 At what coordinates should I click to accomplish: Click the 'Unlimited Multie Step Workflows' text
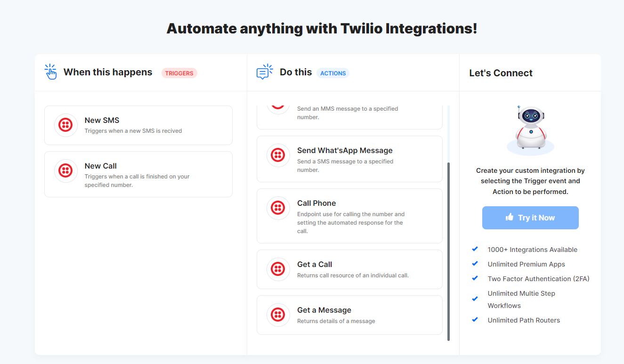point(522,299)
